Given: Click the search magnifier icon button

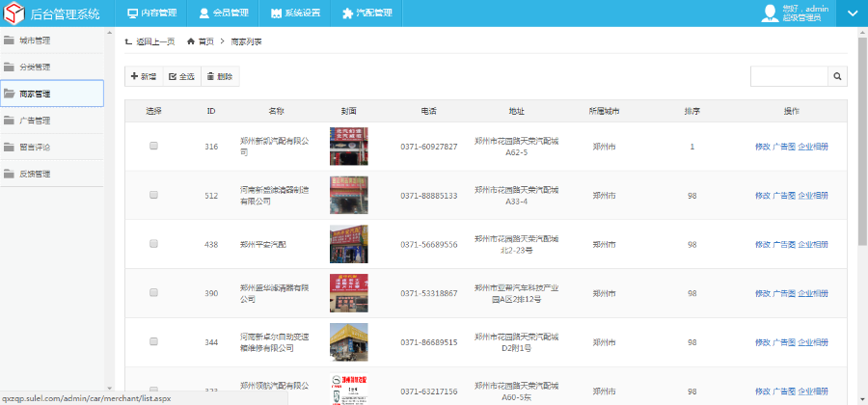Looking at the screenshot, I should click(x=838, y=76).
